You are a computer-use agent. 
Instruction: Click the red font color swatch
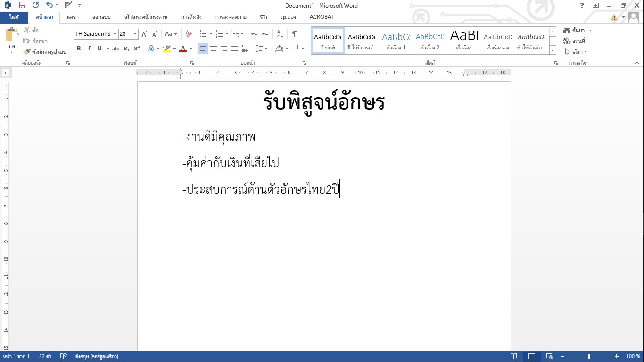click(x=183, y=49)
